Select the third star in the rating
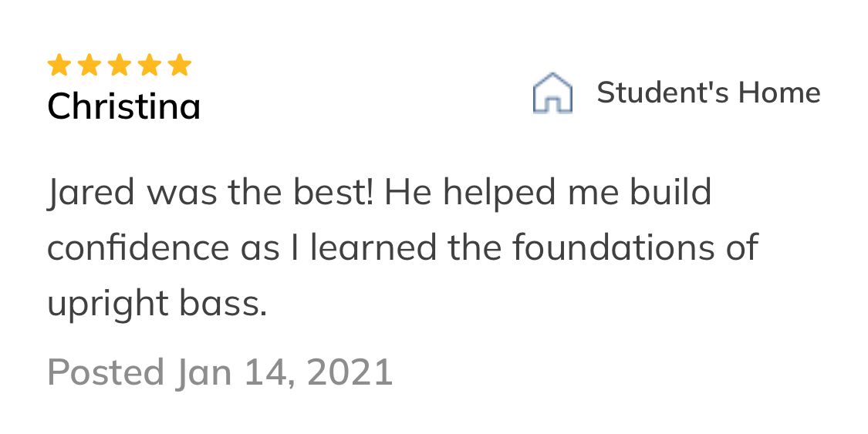 pyautogui.click(x=119, y=66)
